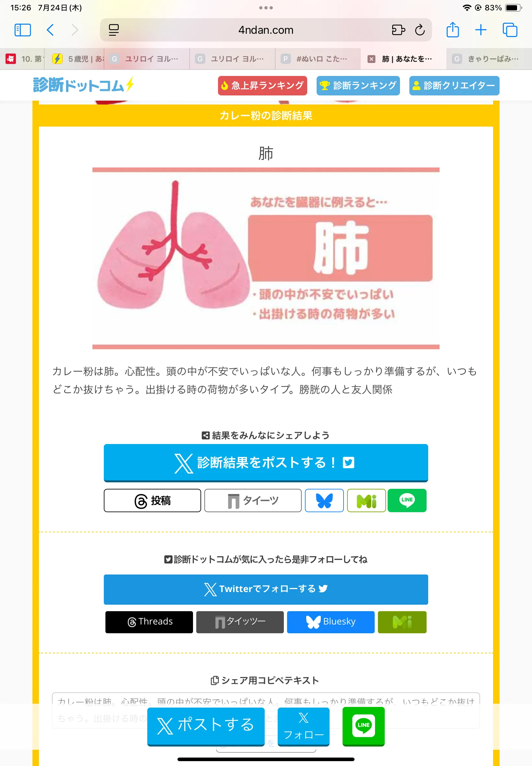The image size is (532, 766).
Task: Share result via Misskey Mi icon
Action: (x=366, y=500)
